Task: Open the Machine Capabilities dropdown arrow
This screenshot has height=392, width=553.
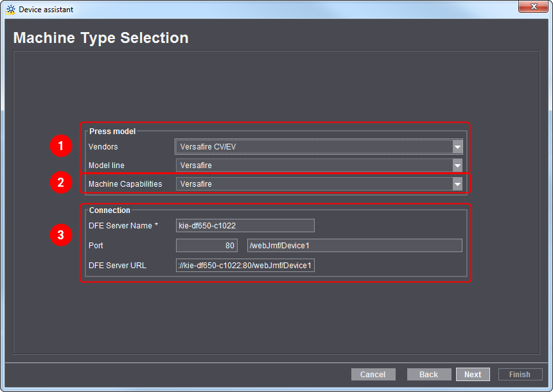Action: point(457,184)
